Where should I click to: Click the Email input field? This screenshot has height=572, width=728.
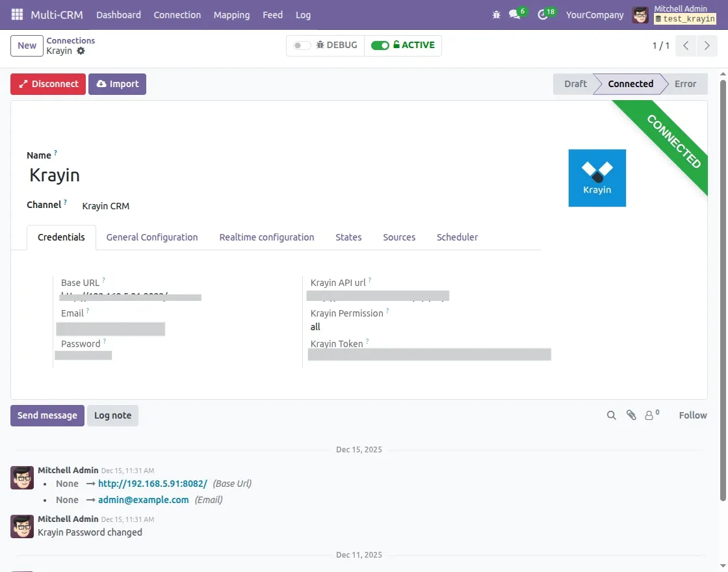pyautogui.click(x=110, y=329)
